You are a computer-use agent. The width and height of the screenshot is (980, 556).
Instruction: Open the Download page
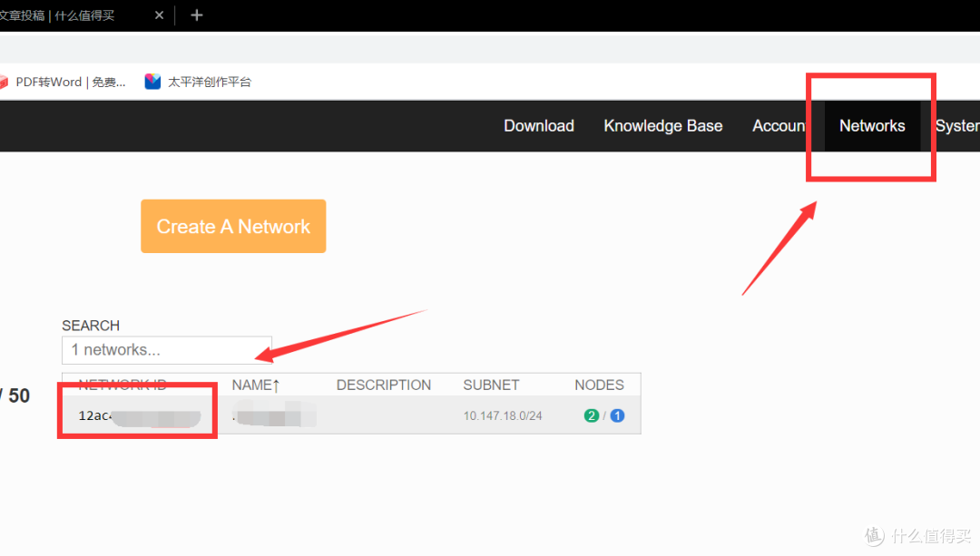point(539,126)
